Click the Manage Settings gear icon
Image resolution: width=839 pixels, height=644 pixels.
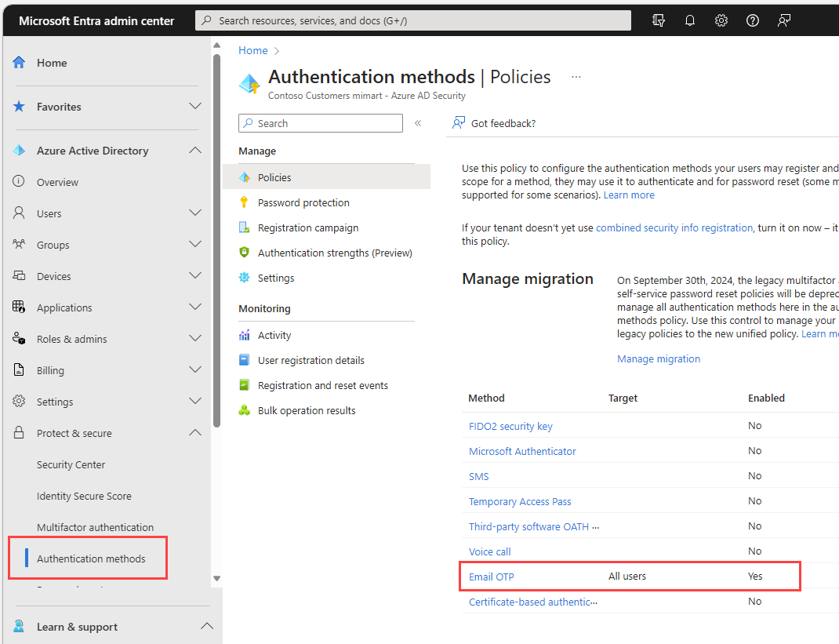coord(244,278)
